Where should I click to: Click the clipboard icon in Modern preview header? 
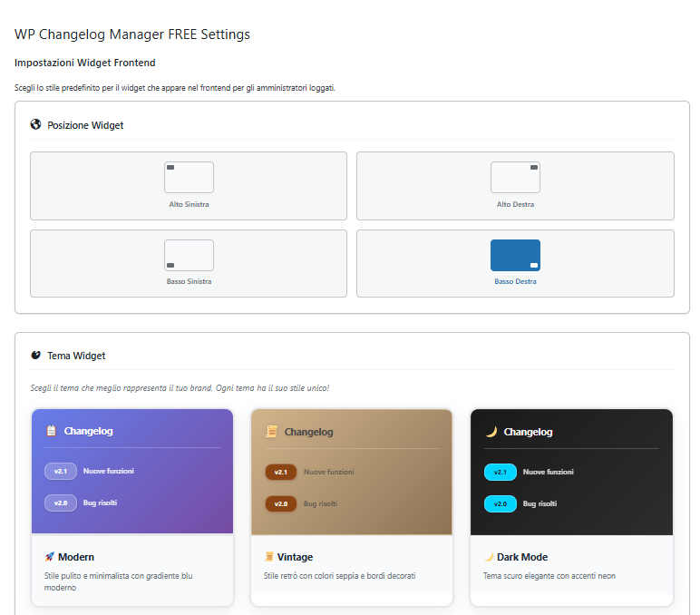coord(52,431)
